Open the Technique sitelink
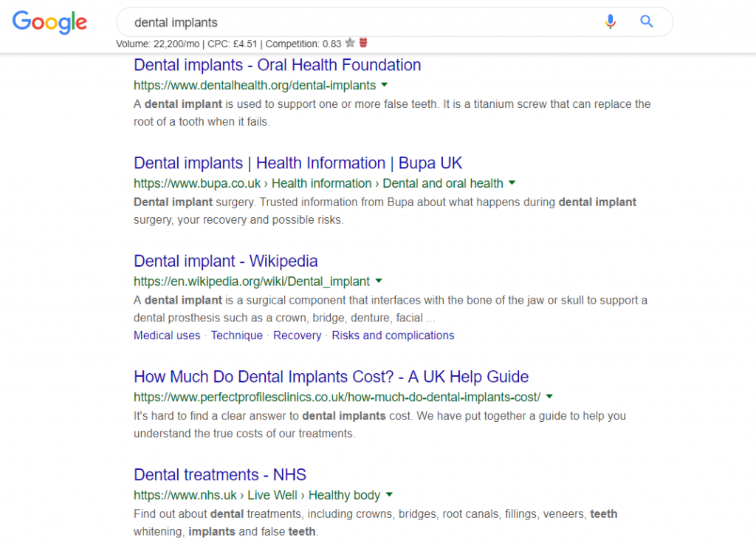 pyautogui.click(x=237, y=335)
